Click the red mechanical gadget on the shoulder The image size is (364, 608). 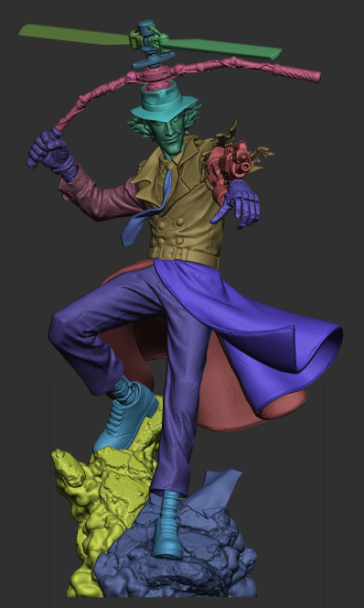pyautogui.click(x=229, y=165)
